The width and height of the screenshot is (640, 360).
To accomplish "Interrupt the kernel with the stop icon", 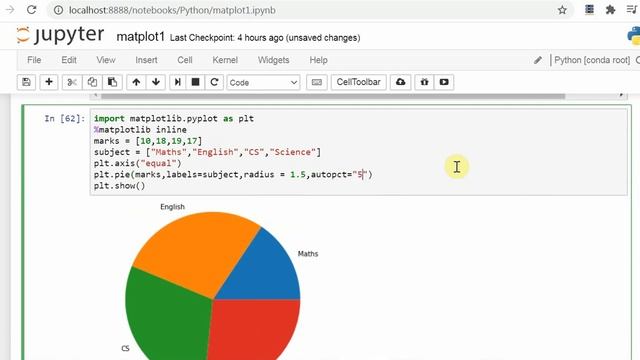I will point(196,82).
